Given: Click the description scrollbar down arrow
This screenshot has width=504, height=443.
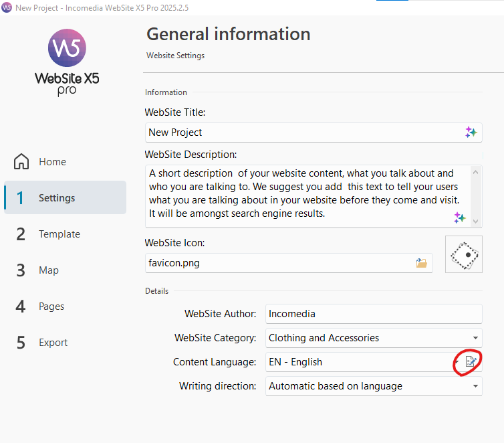Looking at the screenshot, I should click(476, 221).
